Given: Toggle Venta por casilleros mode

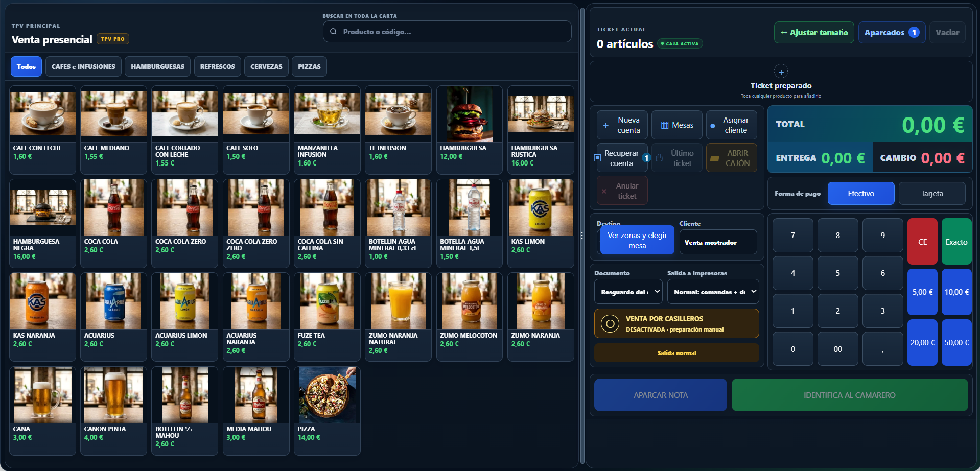Looking at the screenshot, I should (x=676, y=323).
